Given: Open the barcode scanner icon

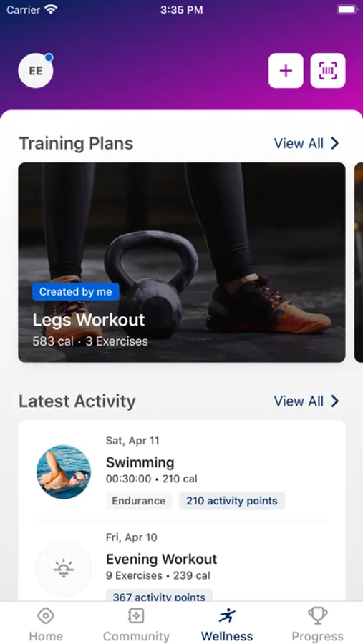Looking at the screenshot, I should point(328,71).
